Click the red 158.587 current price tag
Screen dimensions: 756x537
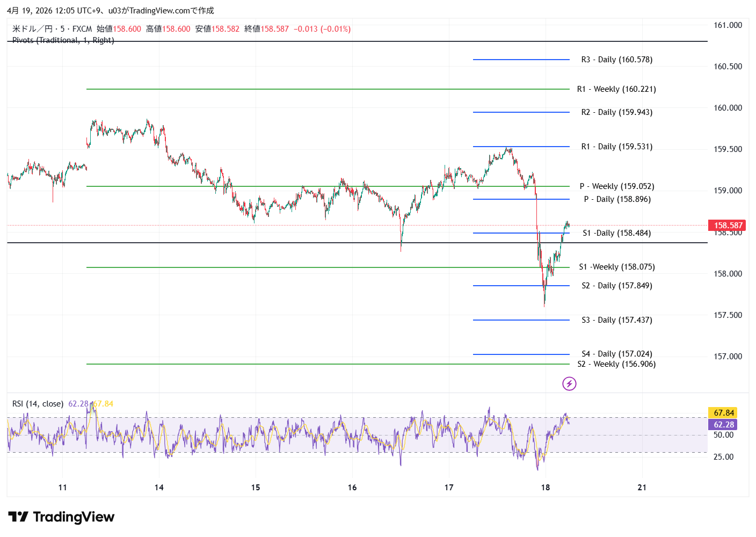(x=728, y=226)
